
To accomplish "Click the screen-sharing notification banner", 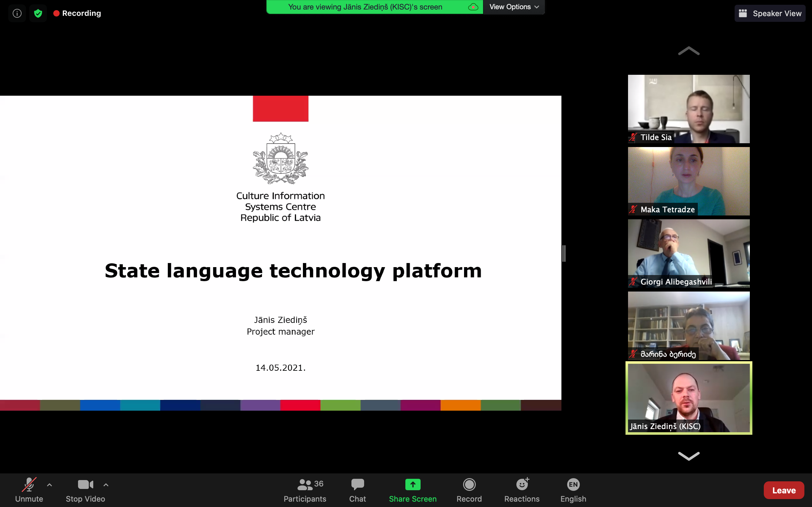I will click(365, 7).
